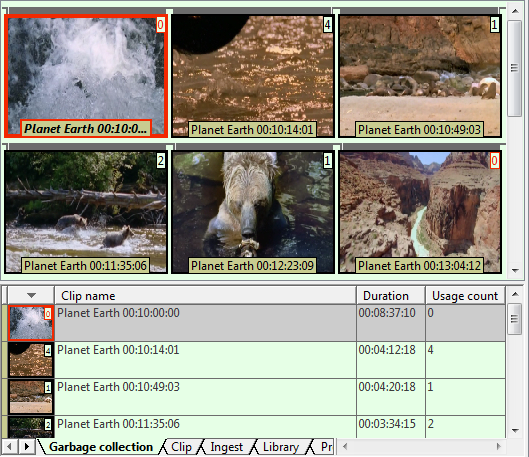Click usage count cell 0 for 00:10:00:00
Screen dimensions: 529x457
(465, 323)
